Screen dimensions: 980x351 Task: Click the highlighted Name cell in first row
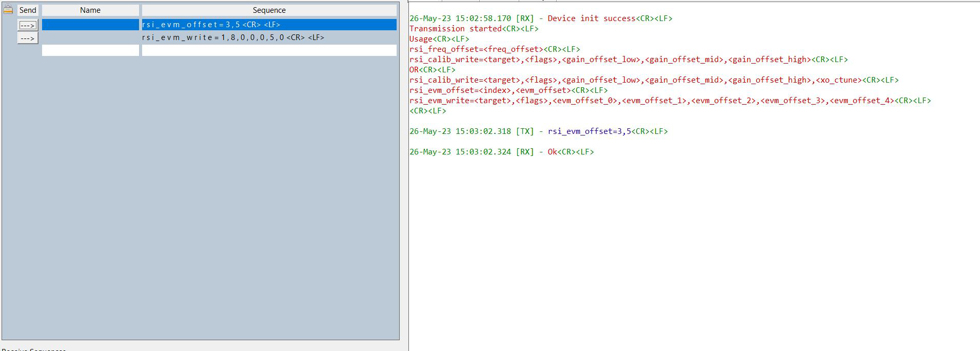(90, 25)
